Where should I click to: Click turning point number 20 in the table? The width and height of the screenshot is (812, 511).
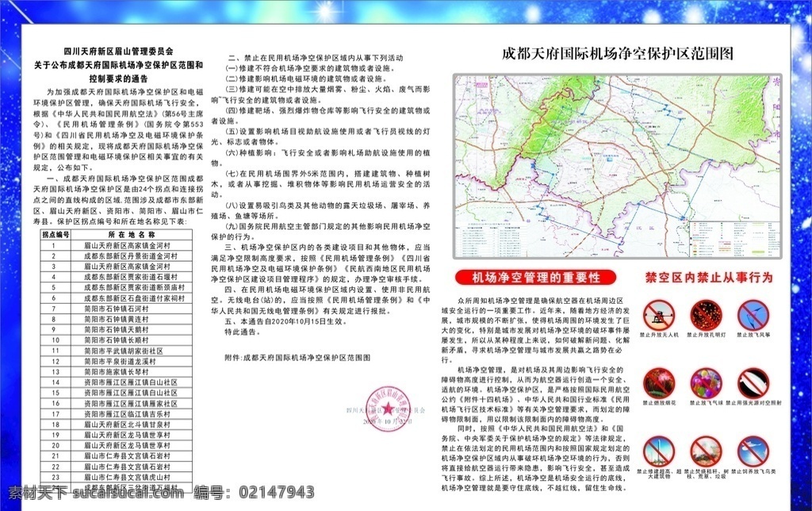56,445
